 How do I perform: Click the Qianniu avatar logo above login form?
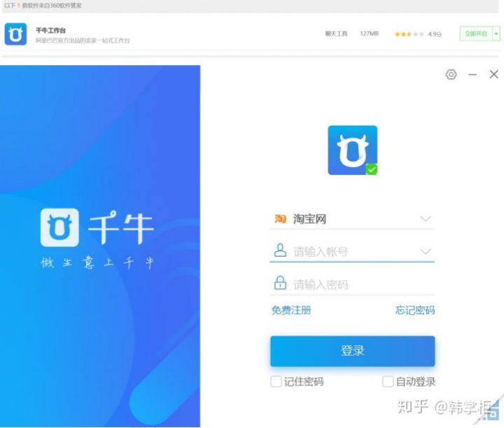tap(353, 150)
